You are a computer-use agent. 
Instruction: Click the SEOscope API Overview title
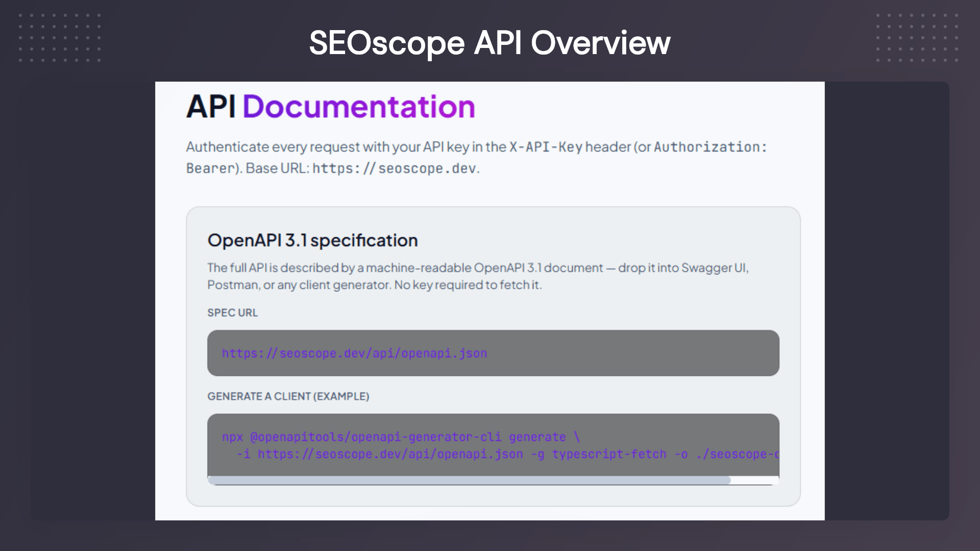coord(489,43)
